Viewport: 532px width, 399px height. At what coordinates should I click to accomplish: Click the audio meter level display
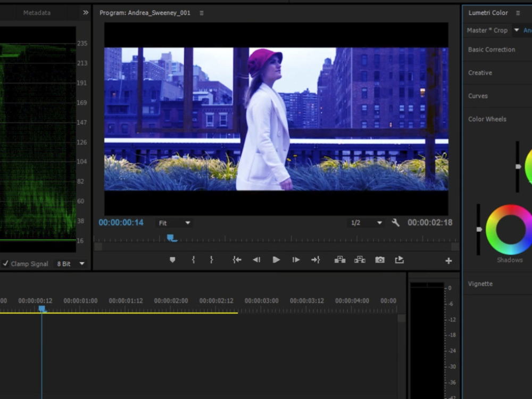point(427,340)
